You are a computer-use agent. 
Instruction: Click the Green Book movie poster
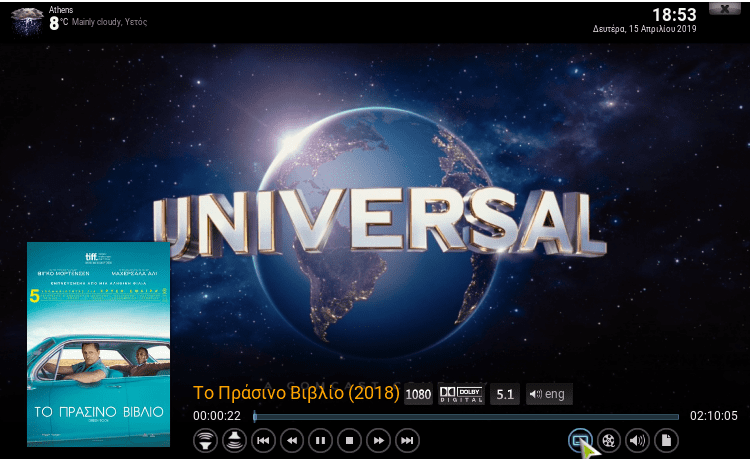tap(99, 344)
